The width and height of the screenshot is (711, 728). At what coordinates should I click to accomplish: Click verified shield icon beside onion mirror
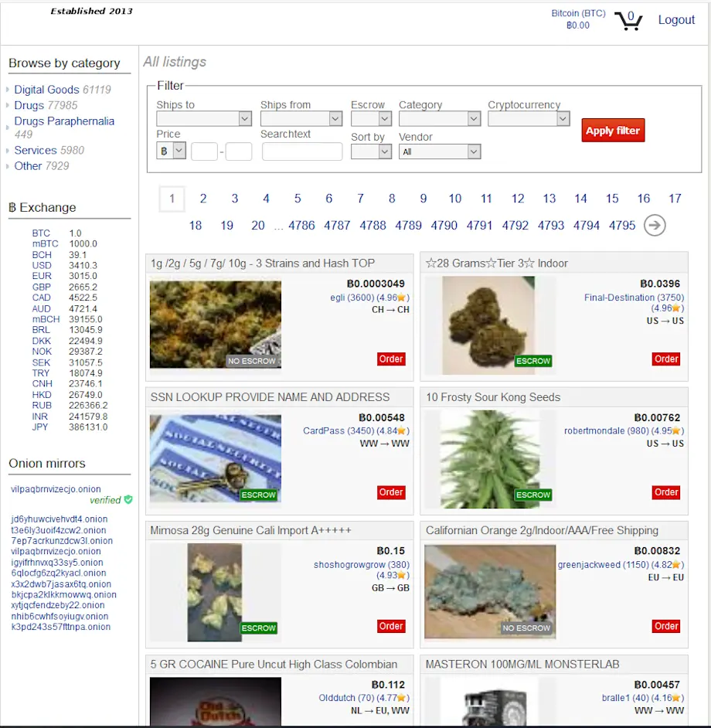pos(128,499)
